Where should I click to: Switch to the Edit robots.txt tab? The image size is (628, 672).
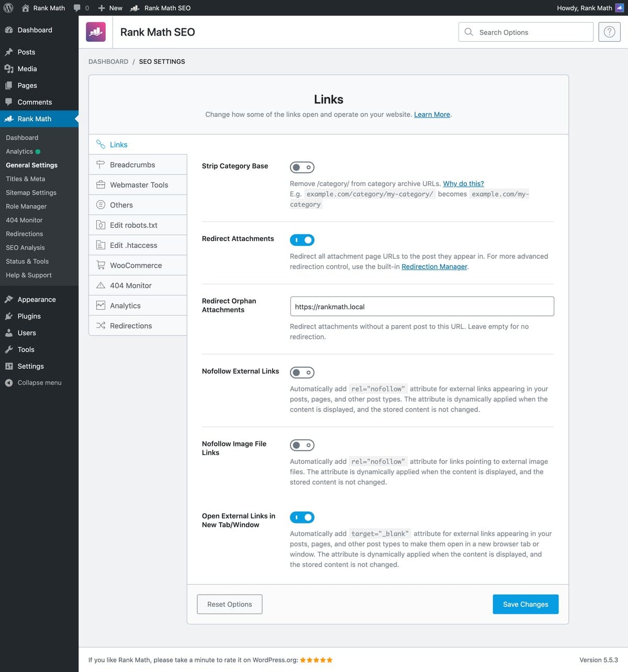coord(138,225)
